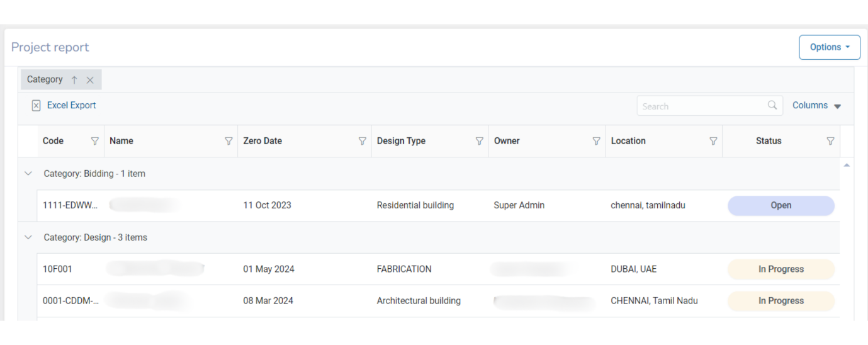The image size is (868, 345).
Task: Click In Progress badge for 10F001
Action: [781, 269]
